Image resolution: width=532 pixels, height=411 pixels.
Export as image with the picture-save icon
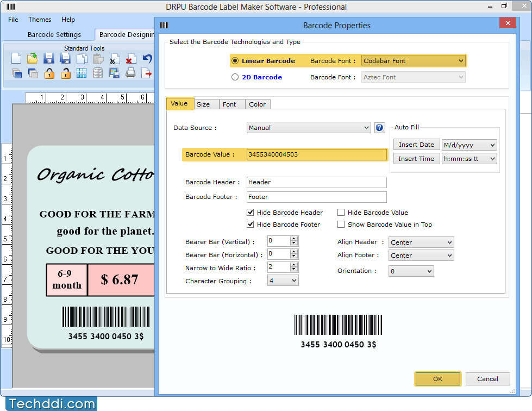click(x=114, y=73)
